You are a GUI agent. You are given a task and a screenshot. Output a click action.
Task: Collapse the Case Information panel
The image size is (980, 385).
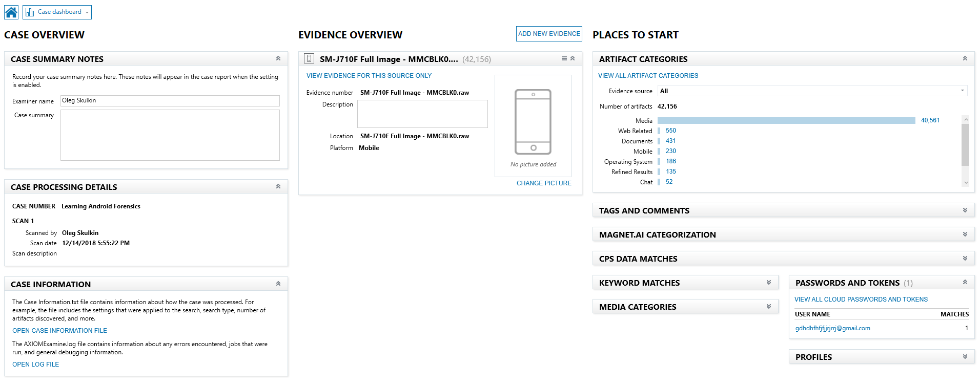pos(278,284)
